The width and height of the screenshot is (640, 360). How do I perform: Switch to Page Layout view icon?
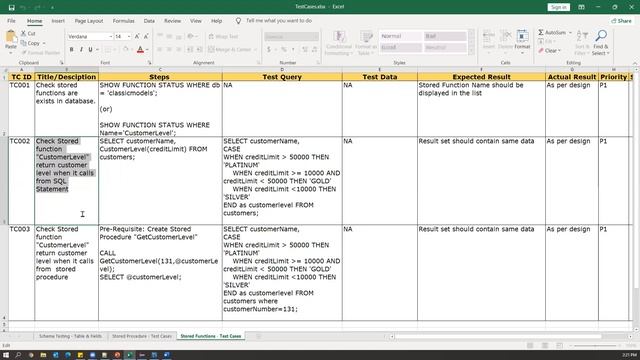click(545, 346)
